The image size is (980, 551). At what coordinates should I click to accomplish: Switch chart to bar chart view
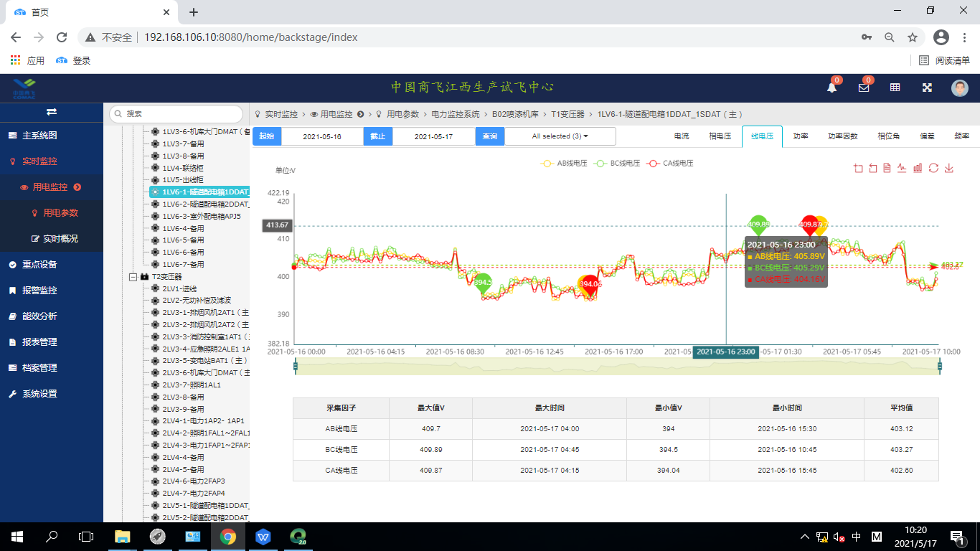click(918, 168)
